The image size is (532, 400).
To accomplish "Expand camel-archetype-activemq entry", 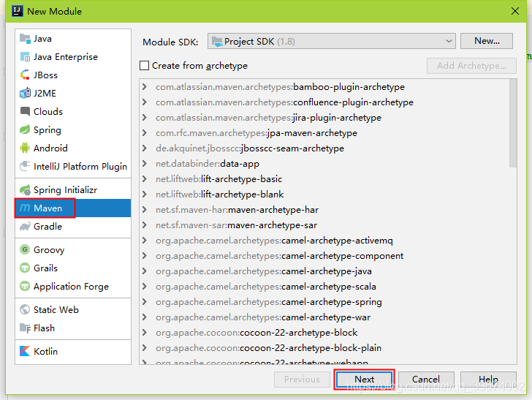I will click(x=145, y=240).
